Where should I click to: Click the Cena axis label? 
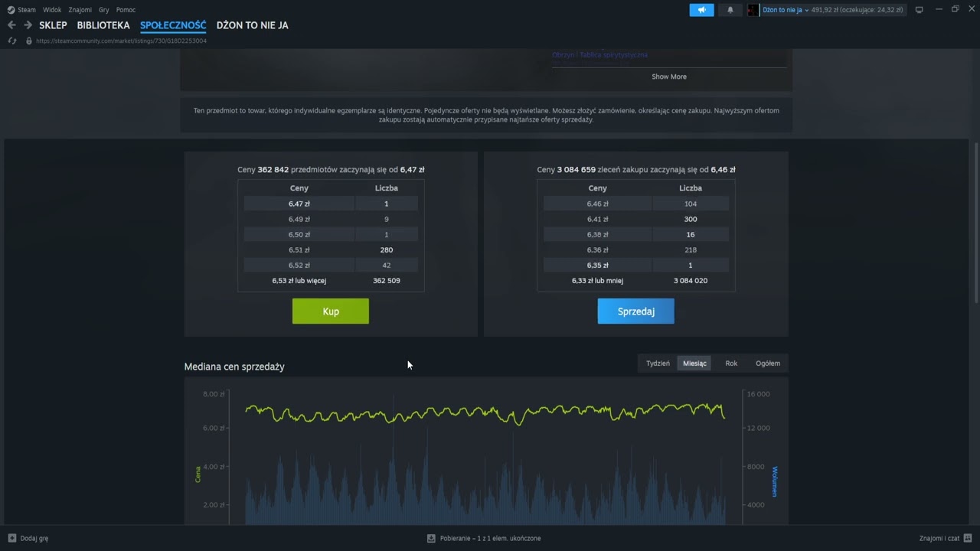click(198, 474)
